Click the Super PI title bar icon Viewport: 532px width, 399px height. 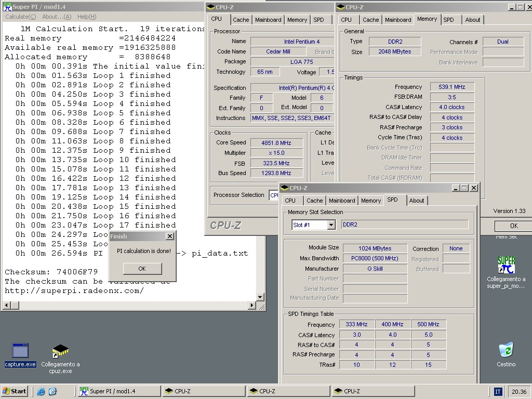7,6
